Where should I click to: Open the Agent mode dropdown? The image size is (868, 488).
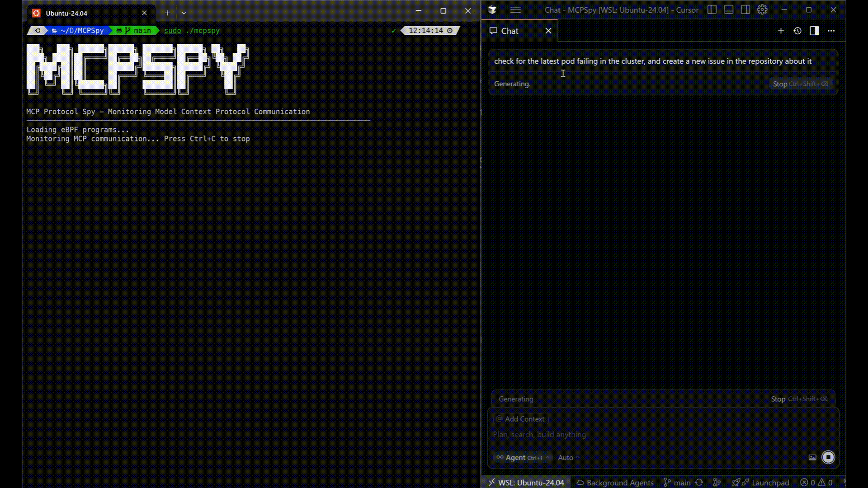523,457
